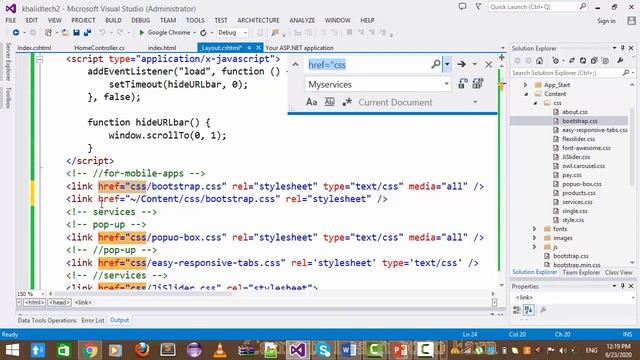This screenshot has height=360, width=640.
Task: Close the Find and Replace panel
Action: pyautogui.click(x=489, y=64)
